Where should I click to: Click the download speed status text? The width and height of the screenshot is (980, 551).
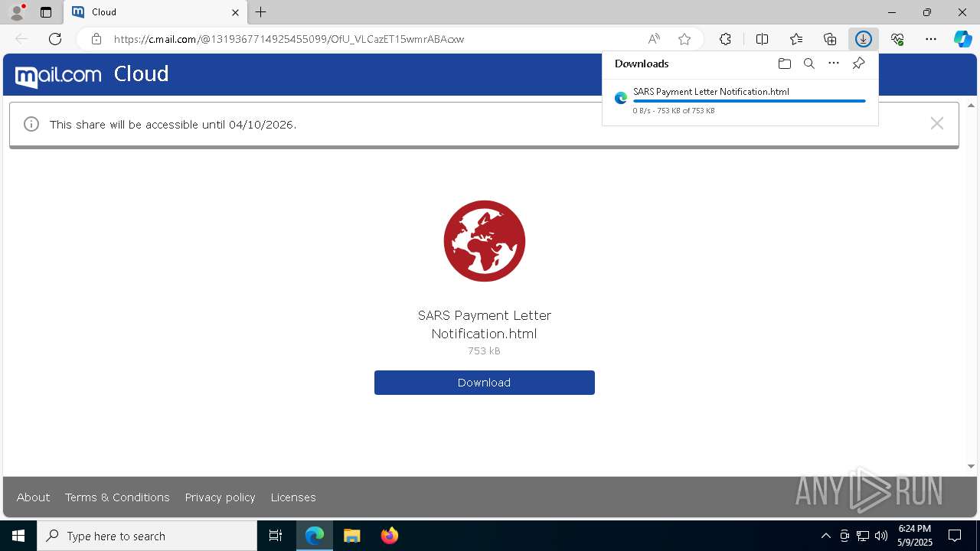coord(674,111)
